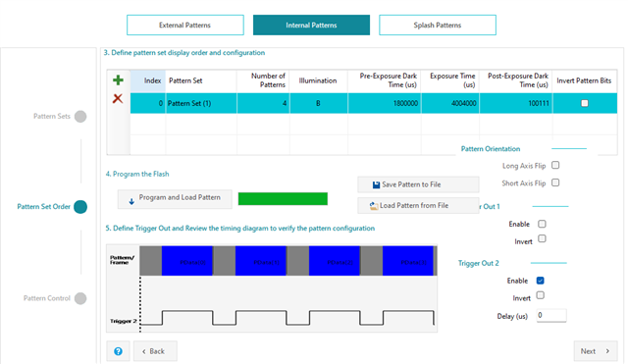Viewport: 628px width, 364px height.
Task: Enable the Long Axis Flip checkbox
Action: (555, 165)
